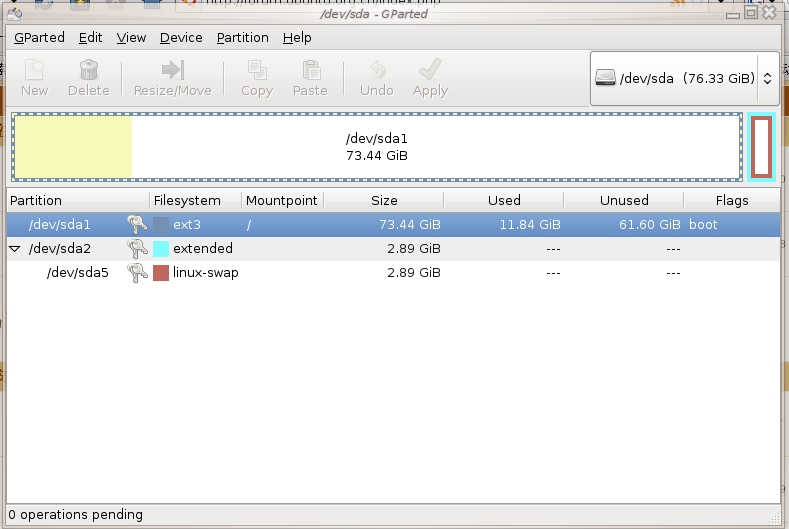Screen dimensions: 789x529
Task: Click the keys lock icon for /dev/sda2
Action: click(x=137, y=249)
